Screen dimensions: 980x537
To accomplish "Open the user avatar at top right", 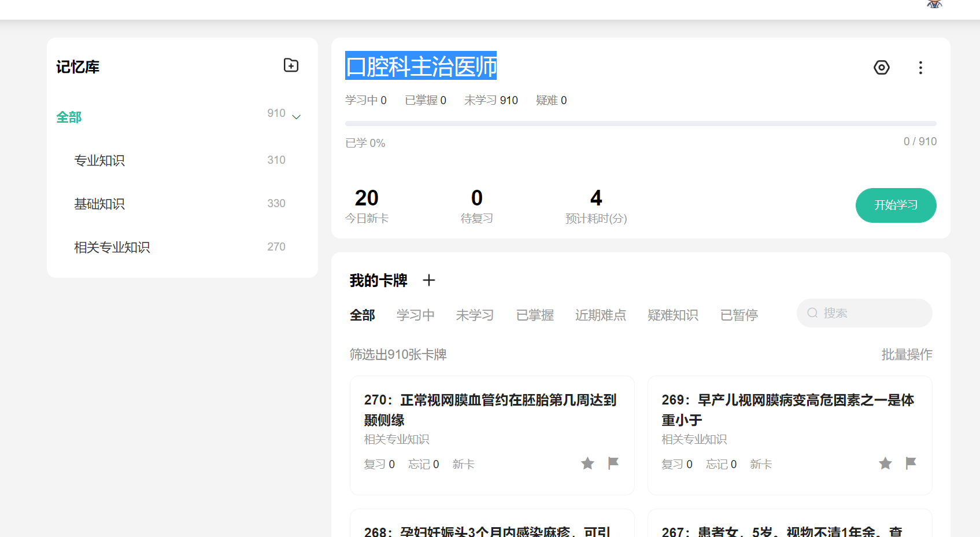I will coord(934,4).
